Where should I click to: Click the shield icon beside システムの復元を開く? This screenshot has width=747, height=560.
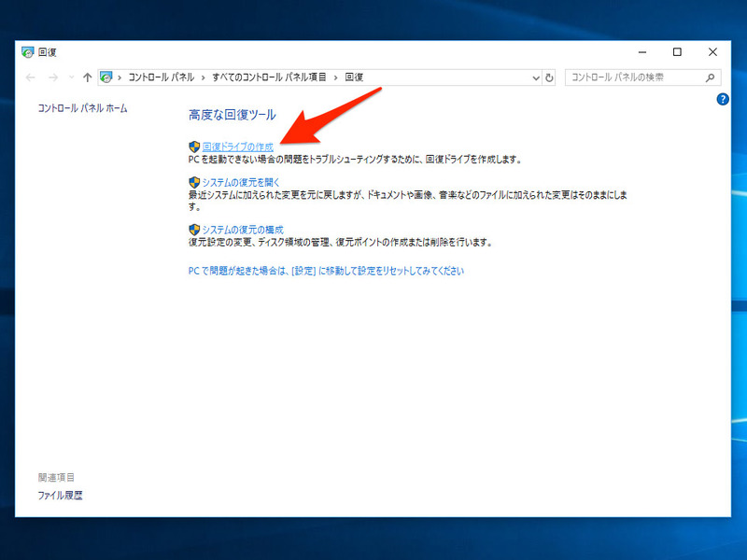194,182
